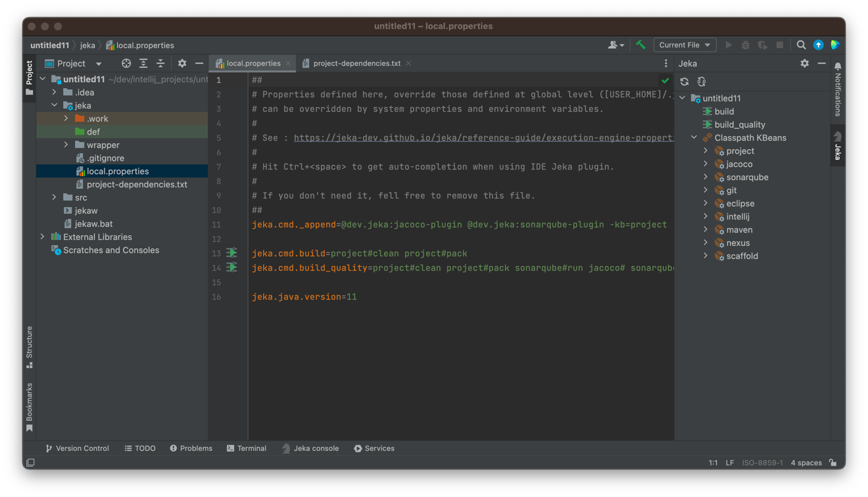The width and height of the screenshot is (868, 497).
Task: Expand the jacoco KBean node
Action: (706, 164)
